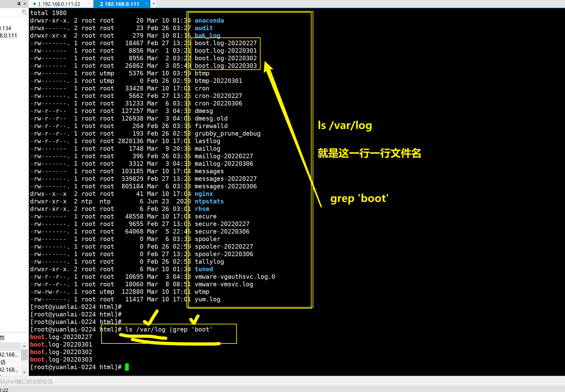The width and height of the screenshot is (565, 392).
Task: Click the 'nginx' directory name
Action: [204, 194]
